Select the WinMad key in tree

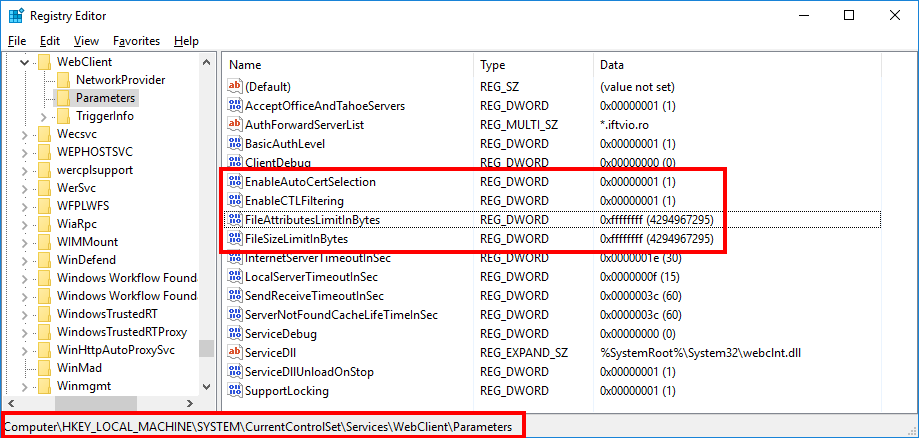(x=79, y=368)
